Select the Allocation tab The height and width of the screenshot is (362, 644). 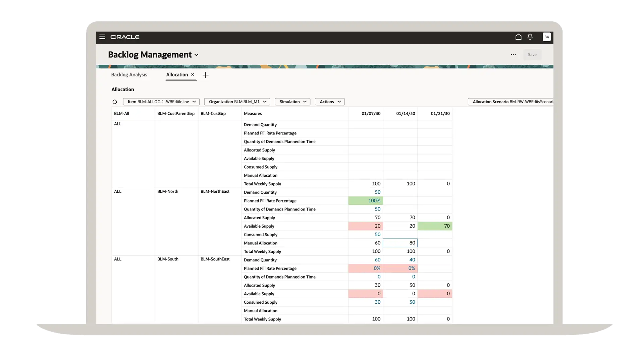coord(177,75)
